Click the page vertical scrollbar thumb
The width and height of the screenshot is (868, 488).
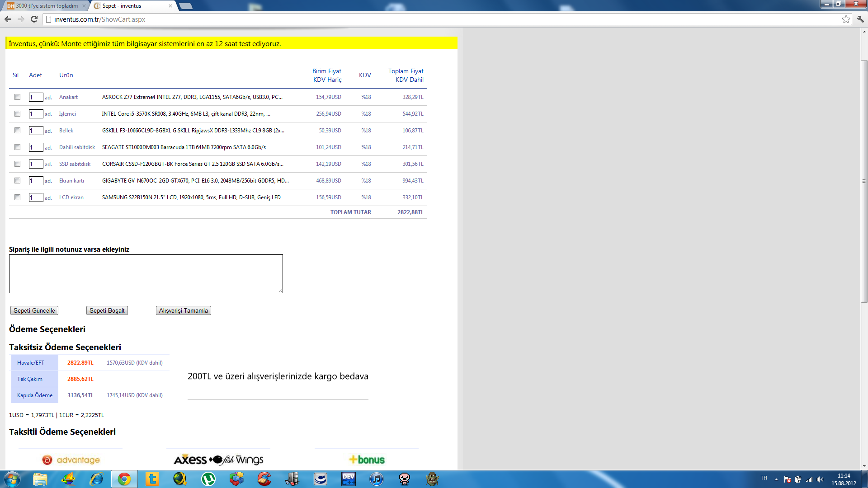point(864,181)
